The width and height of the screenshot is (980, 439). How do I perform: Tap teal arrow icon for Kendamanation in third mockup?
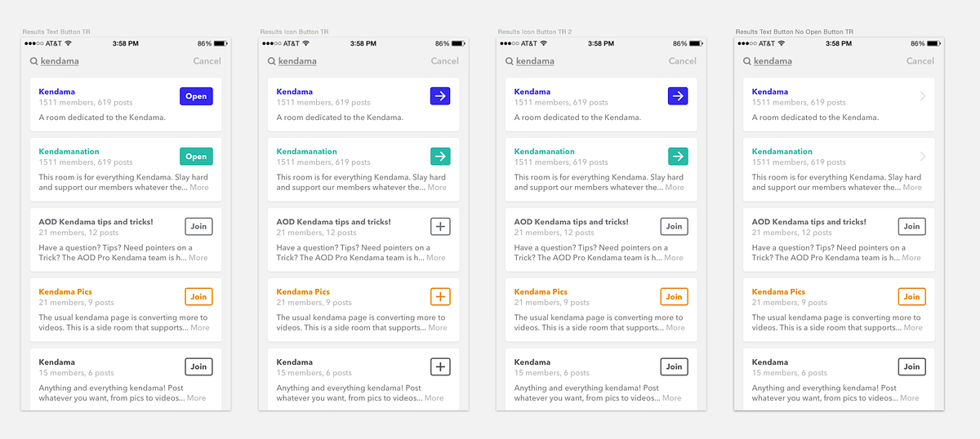pyautogui.click(x=678, y=156)
